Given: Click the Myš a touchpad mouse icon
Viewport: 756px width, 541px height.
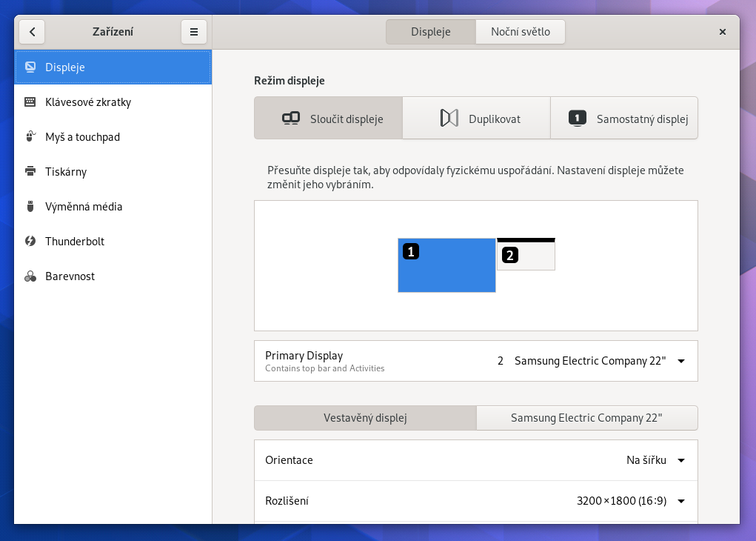Looking at the screenshot, I should tap(30, 137).
